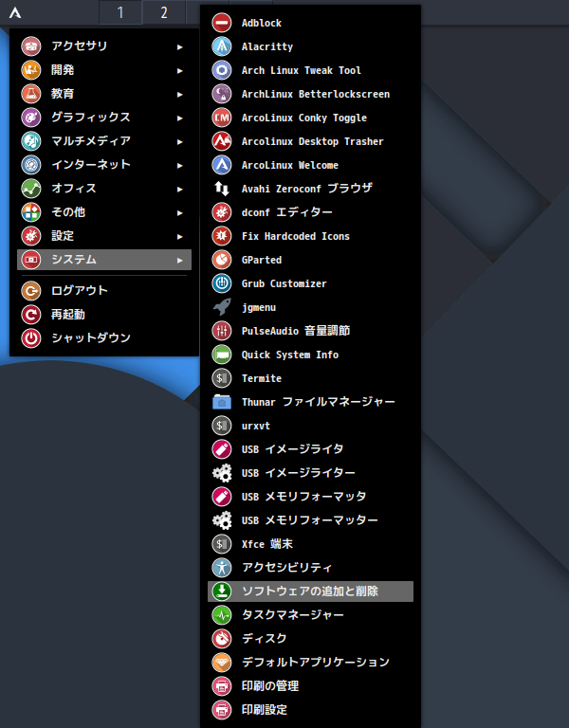Expand the グラフィックス submenu arrow

tap(180, 118)
